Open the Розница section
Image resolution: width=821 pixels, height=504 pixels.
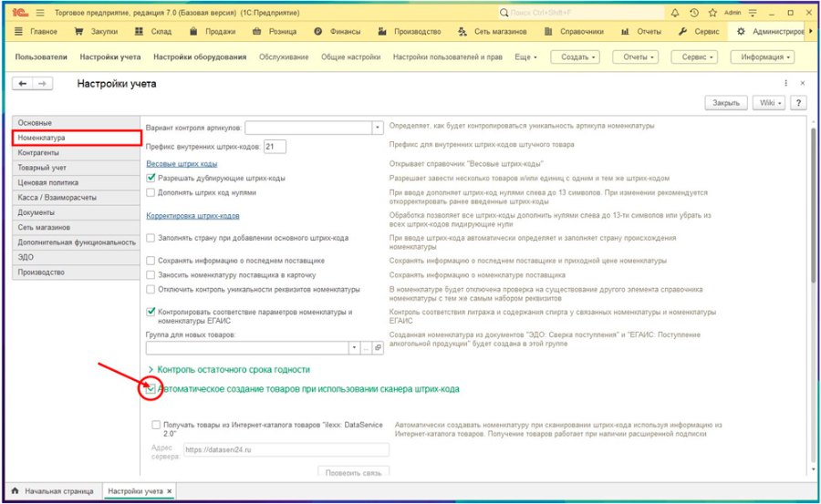[275, 31]
